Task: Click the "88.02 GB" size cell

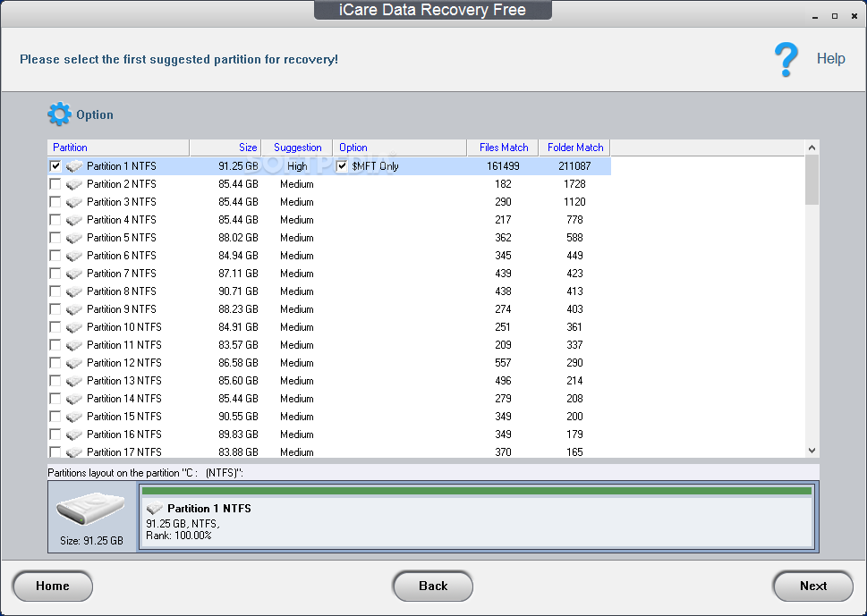Action: pyautogui.click(x=238, y=238)
